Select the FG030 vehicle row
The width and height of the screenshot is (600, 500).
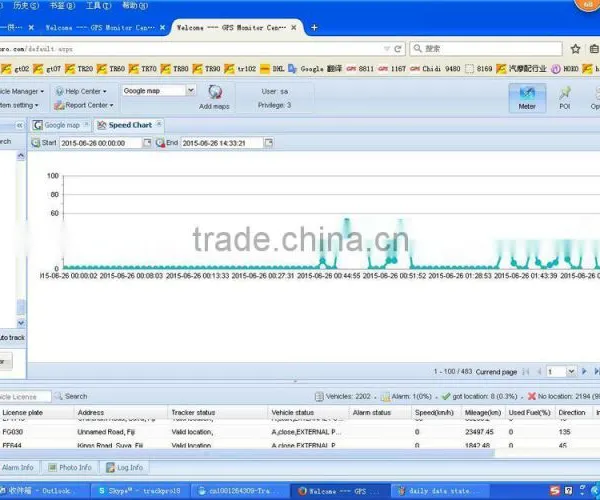coord(300,432)
